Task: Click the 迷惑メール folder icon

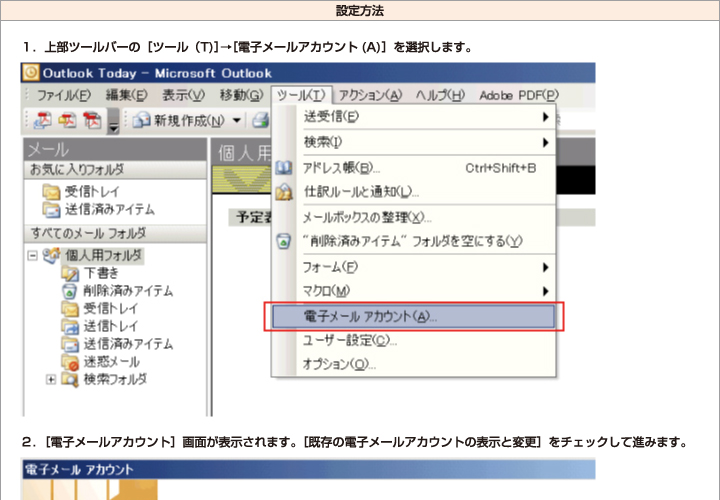Action: pos(70,362)
